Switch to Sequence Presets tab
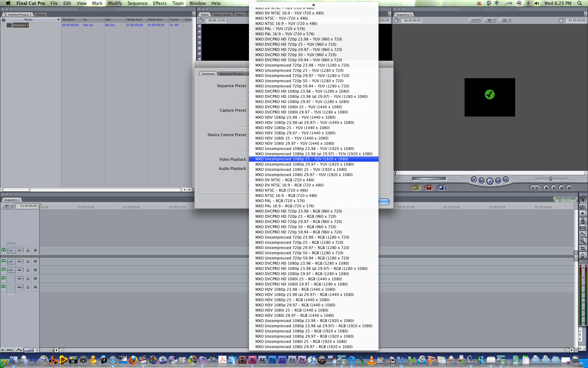 231,74
